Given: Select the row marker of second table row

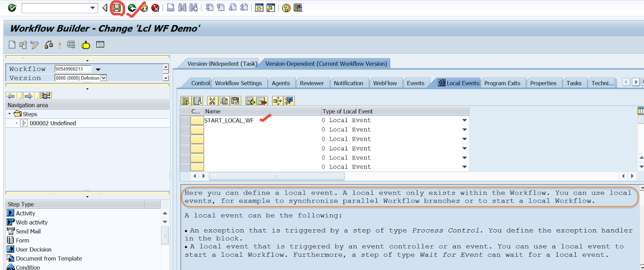Looking at the screenshot, I should tap(185, 130).
